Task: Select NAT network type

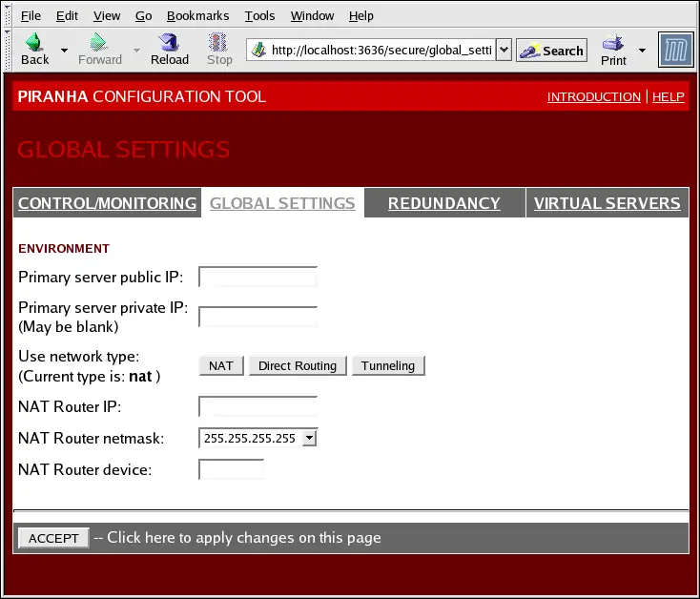Action: point(221,365)
